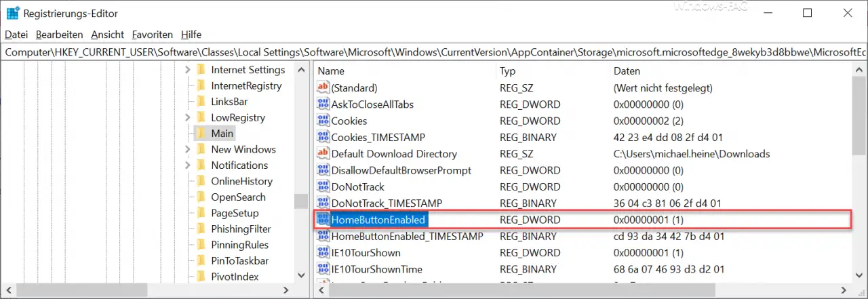Click DWORD icon of AskToCloseAllTabs

pyautogui.click(x=323, y=104)
